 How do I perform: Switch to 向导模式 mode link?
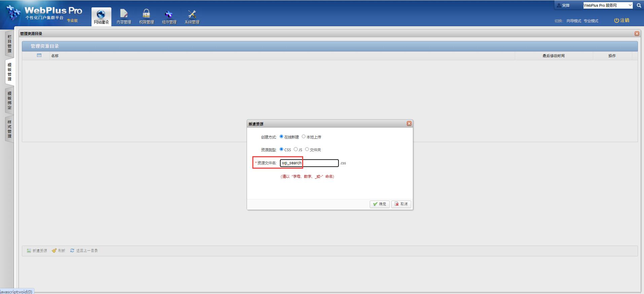click(x=574, y=21)
